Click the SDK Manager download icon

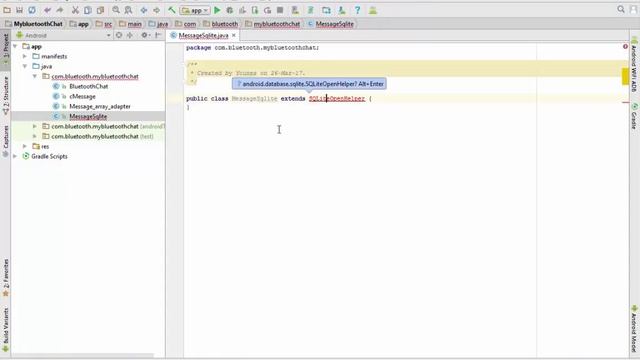(342, 10)
